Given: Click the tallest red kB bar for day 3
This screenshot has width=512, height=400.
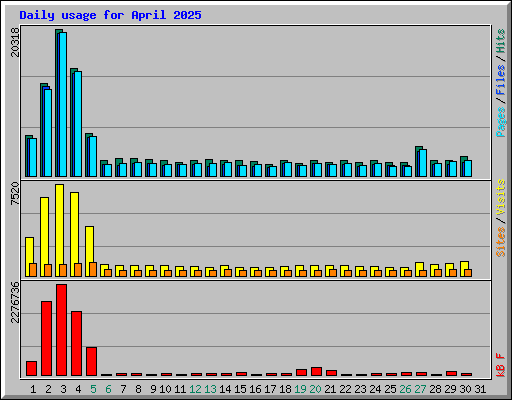Looking at the screenshot, I should 61,330.
